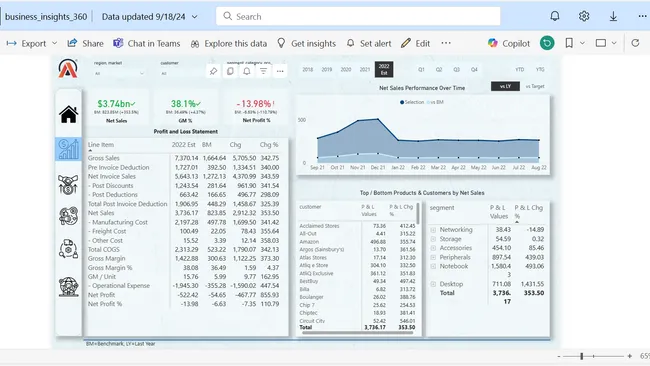Click Set alert
This screenshot has width=650, height=366.
(369, 43)
